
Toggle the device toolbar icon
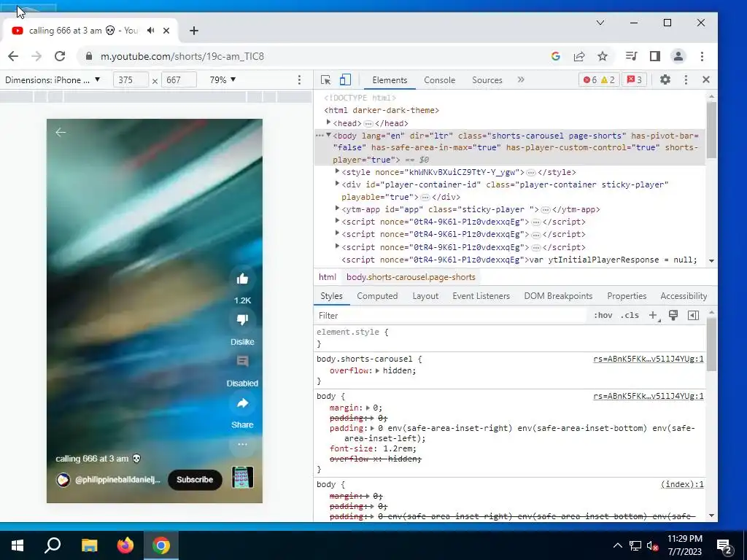pos(345,80)
